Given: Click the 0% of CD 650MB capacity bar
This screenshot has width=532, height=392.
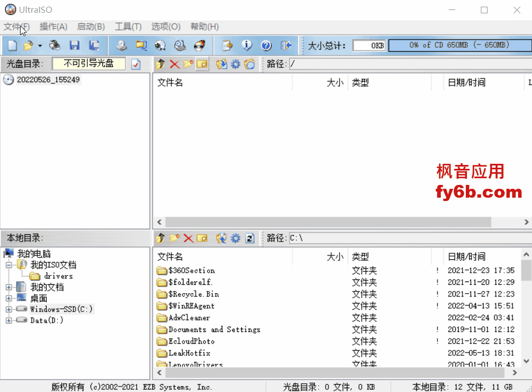Looking at the screenshot, I should 460,46.
